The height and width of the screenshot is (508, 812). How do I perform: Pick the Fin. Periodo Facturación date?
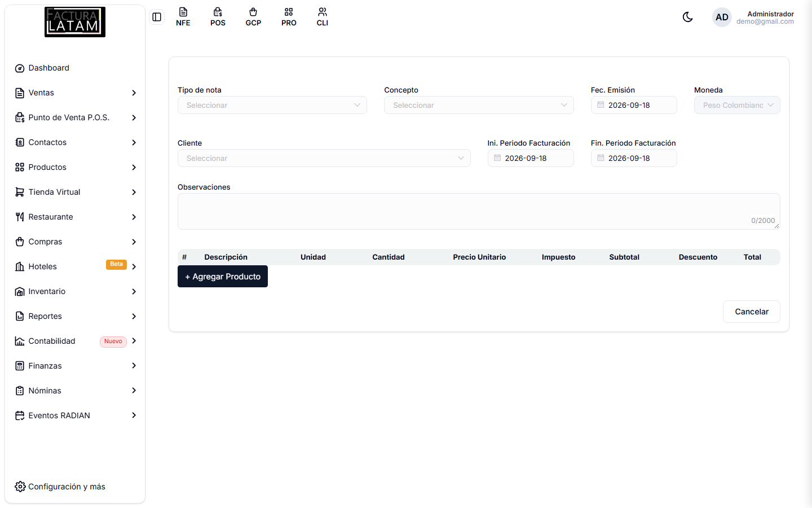click(x=634, y=158)
